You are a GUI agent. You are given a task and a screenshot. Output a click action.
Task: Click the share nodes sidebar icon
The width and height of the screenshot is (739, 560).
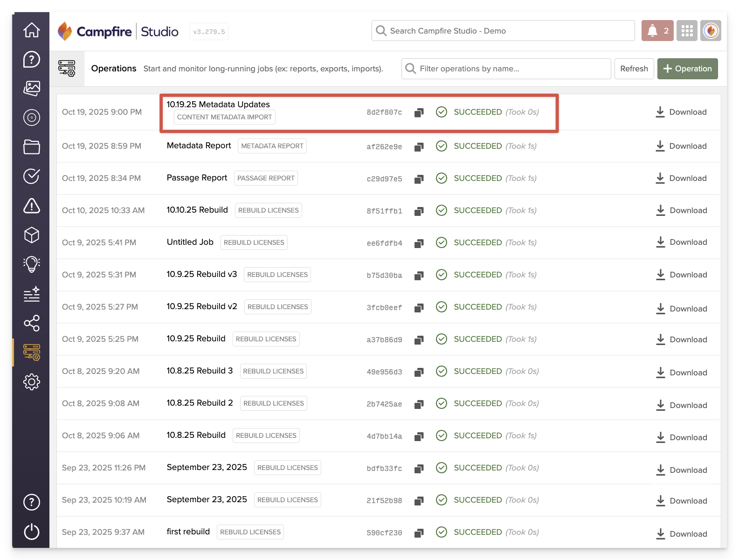pyautogui.click(x=31, y=323)
